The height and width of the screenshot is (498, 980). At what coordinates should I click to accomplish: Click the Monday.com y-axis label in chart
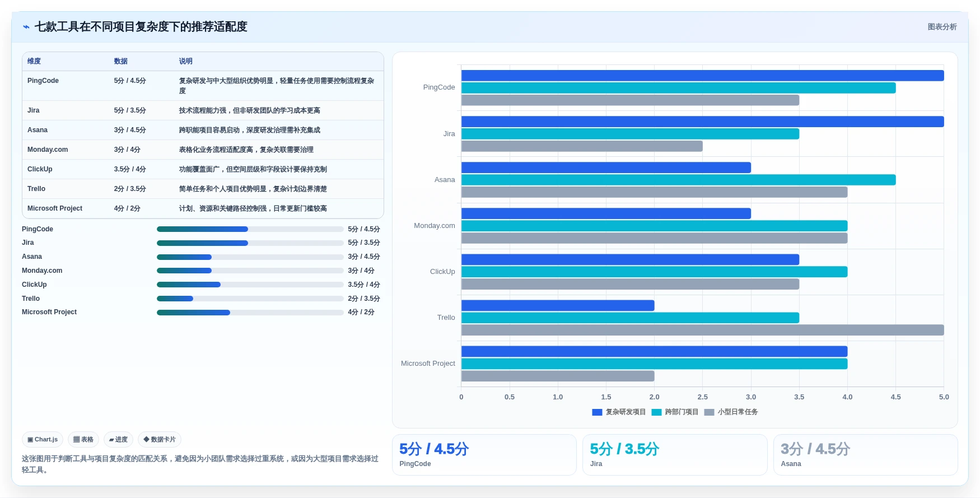(x=435, y=226)
